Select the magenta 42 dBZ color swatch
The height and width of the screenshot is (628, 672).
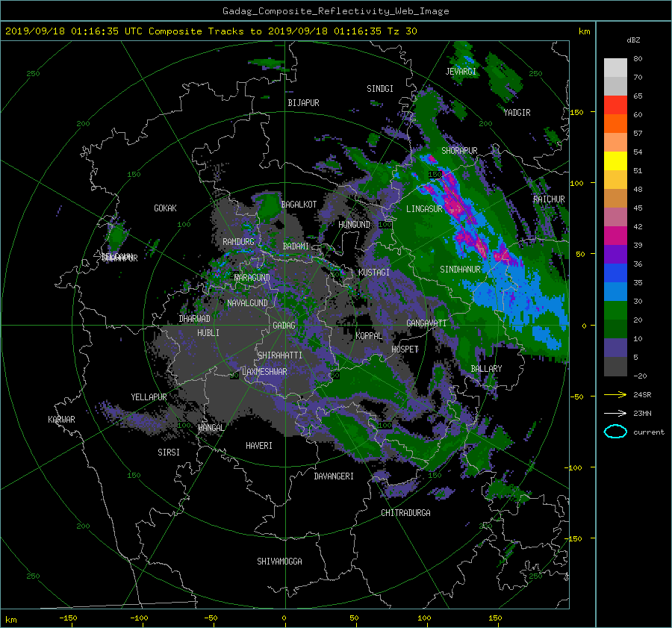pyautogui.click(x=615, y=235)
